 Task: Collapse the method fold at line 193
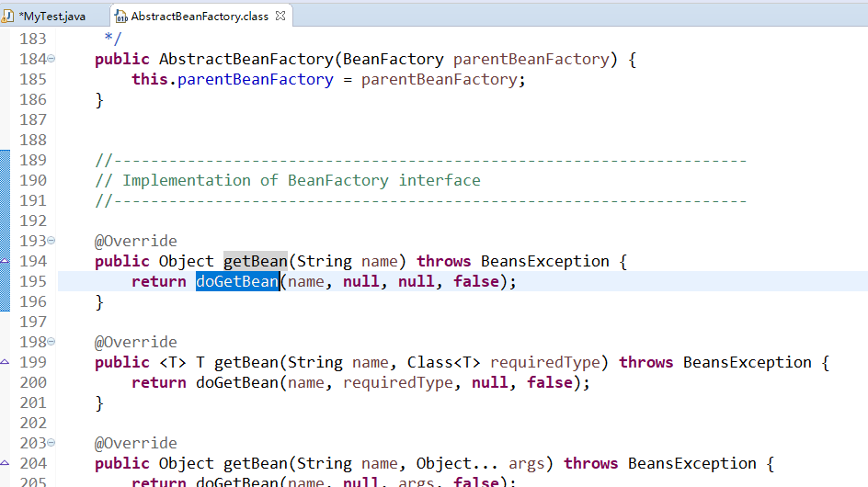[x=51, y=240]
